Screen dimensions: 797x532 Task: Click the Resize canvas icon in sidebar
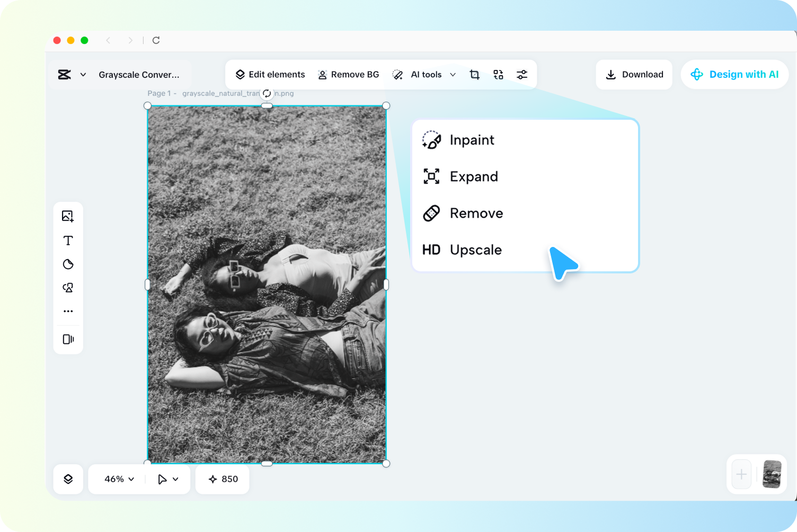coord(68,339)
